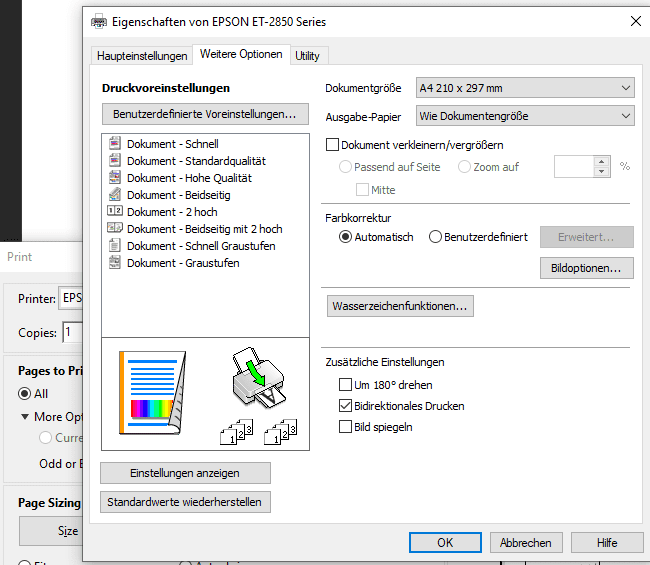Select preset text Dokument - Schnell
Screen dimensions: 650x565
point(172,144)
